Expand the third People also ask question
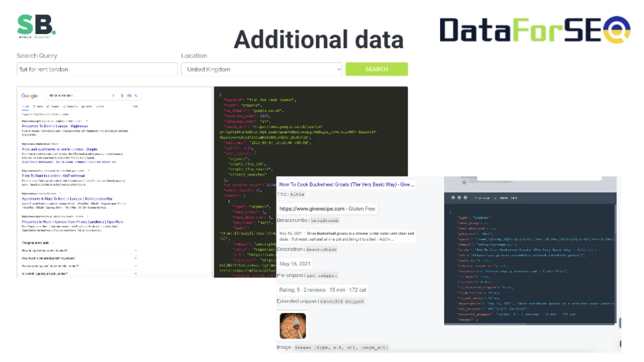Image resolution: width=644 pixels, height=362 pixels. [79, 266]
